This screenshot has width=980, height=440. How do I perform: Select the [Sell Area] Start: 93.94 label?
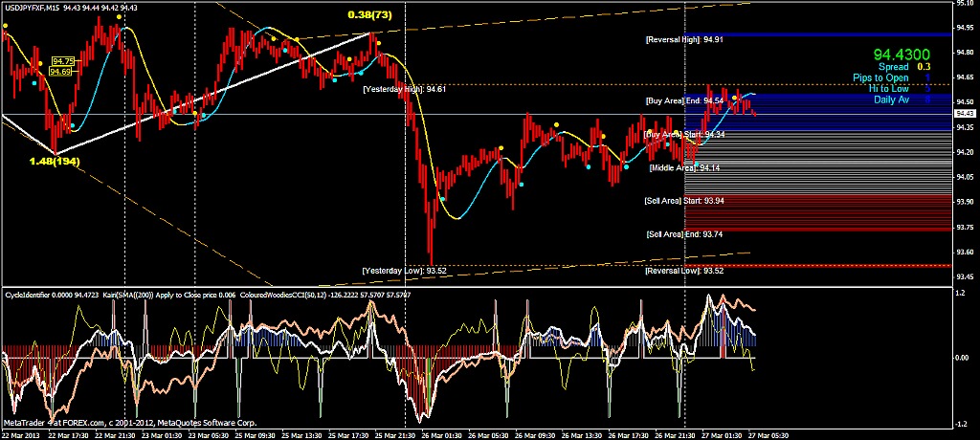click(684, 201)
